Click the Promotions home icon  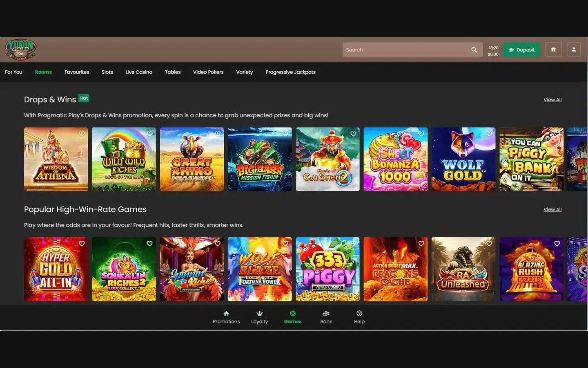(226, 314)
